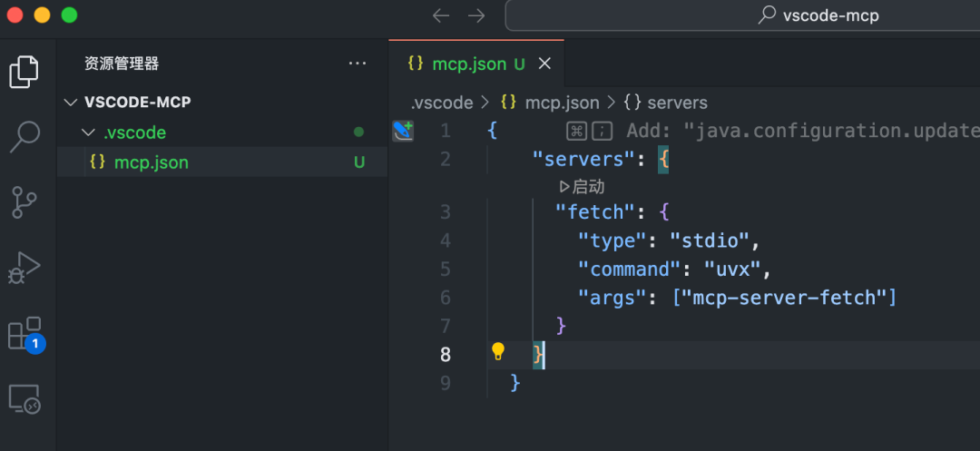The width and height of the screenshot is (980, 451).
Task: Close the mcp.json editor tab
Action: click(545, 64)
